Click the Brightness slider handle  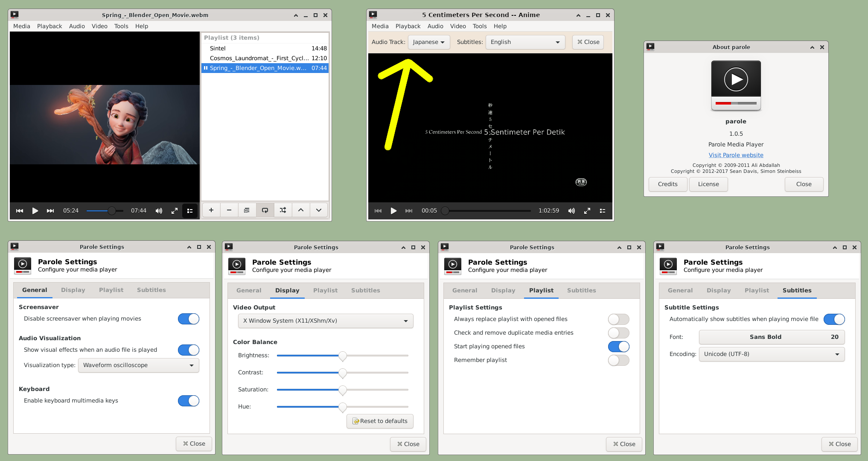click(342, 356)
